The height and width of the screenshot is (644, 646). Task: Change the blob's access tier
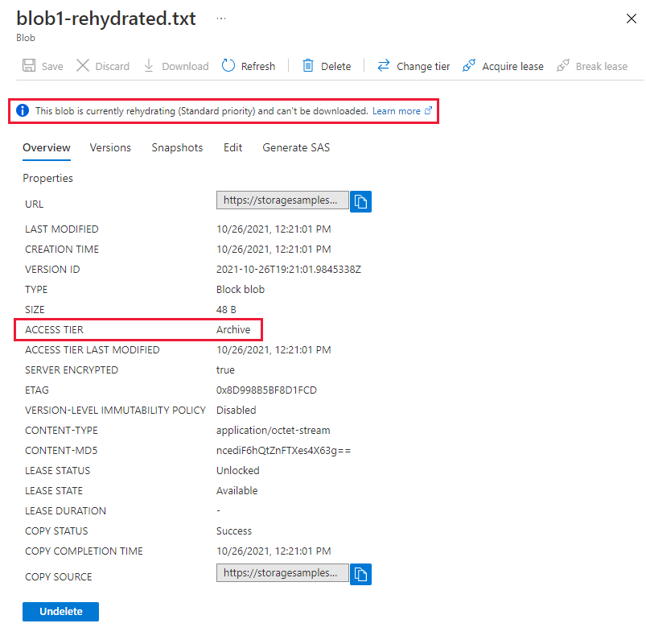413,65
